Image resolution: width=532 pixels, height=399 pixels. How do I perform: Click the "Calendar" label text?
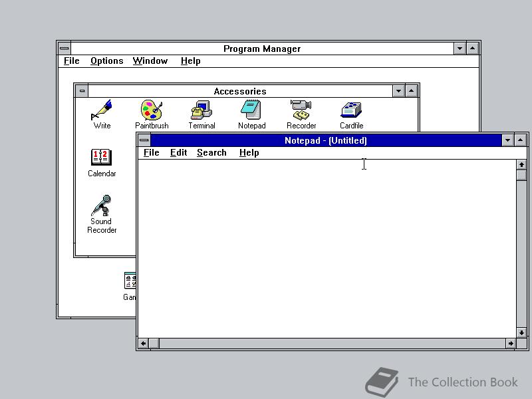click(102, 174)
